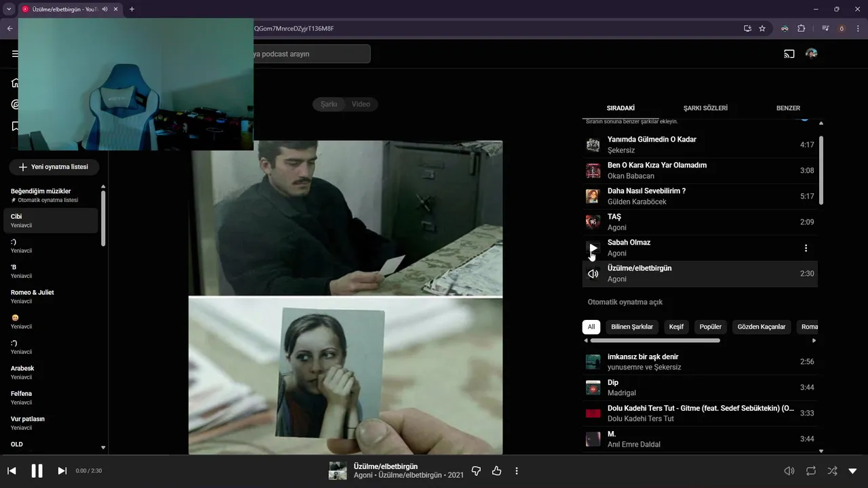Screen dimensions: 868x488
Task: Open Chrome three-dot menu
Action: tap(858, 28)
